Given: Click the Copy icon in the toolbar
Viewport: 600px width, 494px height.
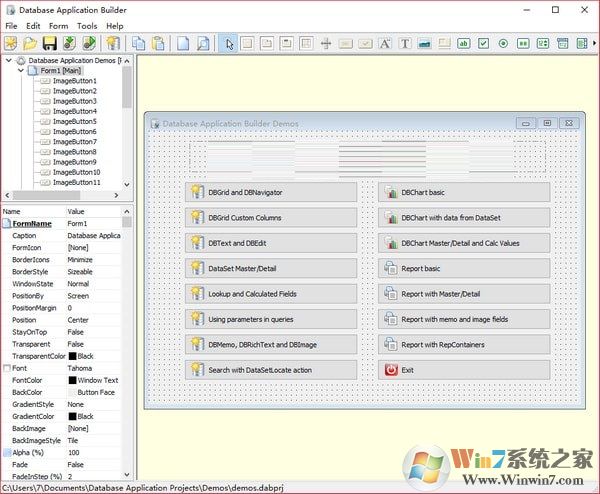Looking at the screenshot, I should tap(138, 43).
